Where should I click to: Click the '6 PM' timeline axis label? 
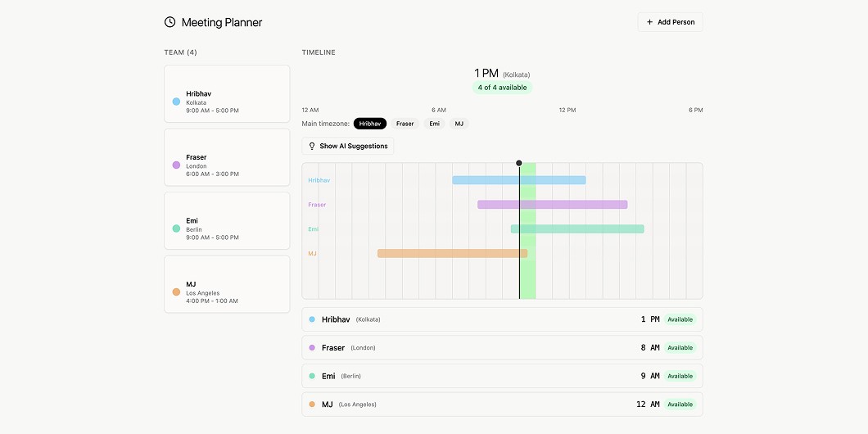(696, 111)
